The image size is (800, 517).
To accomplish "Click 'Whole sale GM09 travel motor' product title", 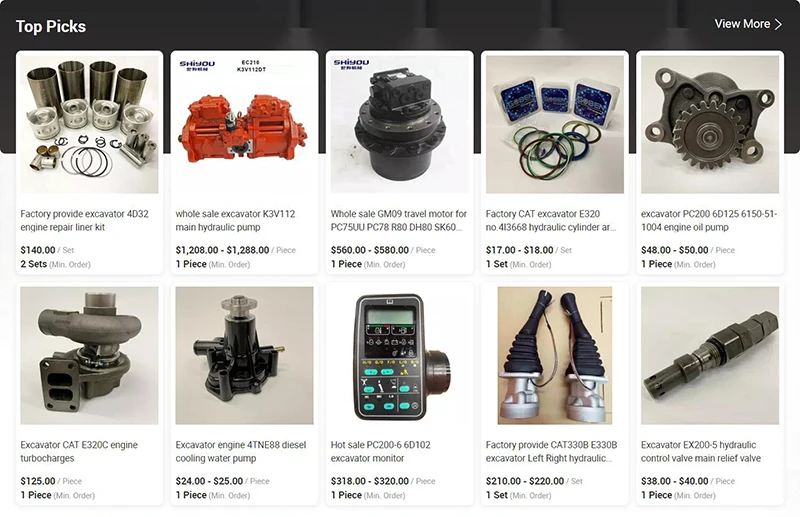I will [x=398, y=220].
